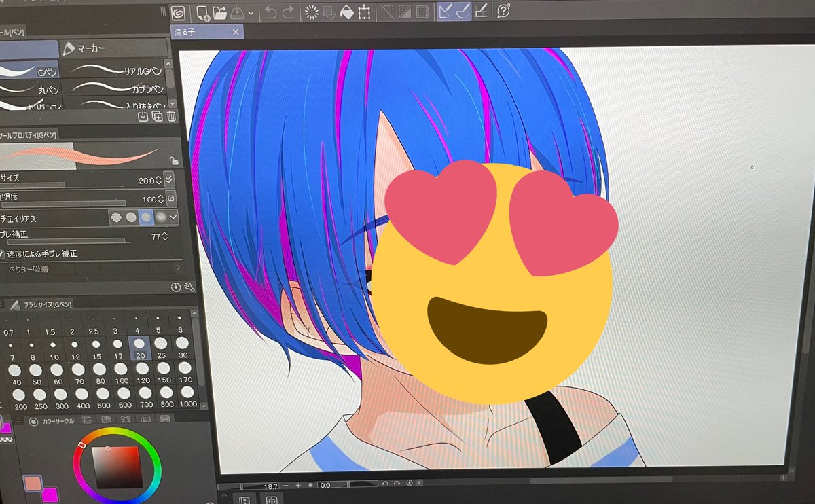Toggle Snap to Grid
This screenshot has height=504, width=815.
coord(481,11)
